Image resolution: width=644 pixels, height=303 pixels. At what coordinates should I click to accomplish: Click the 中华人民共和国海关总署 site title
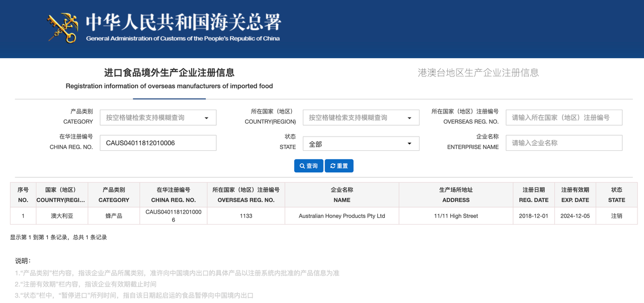[x=183, y=22]
